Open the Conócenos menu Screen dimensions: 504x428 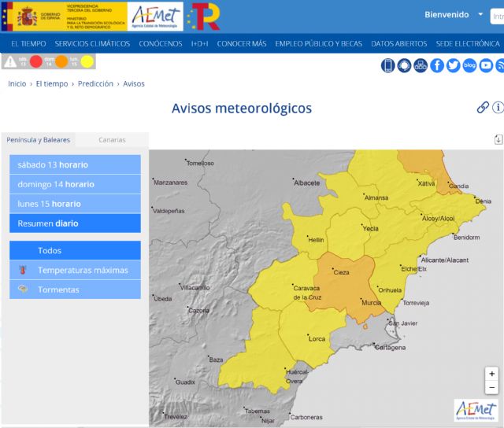(x=161, y=44)
